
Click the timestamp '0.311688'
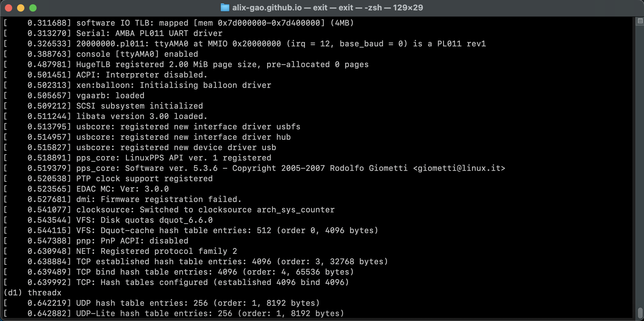[x=47, y=23]
